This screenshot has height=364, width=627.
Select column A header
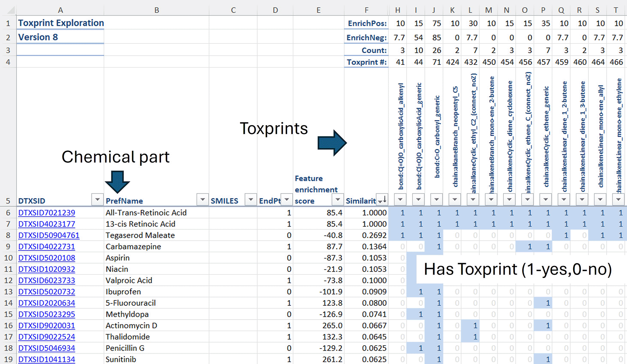[x=60, y=10]
